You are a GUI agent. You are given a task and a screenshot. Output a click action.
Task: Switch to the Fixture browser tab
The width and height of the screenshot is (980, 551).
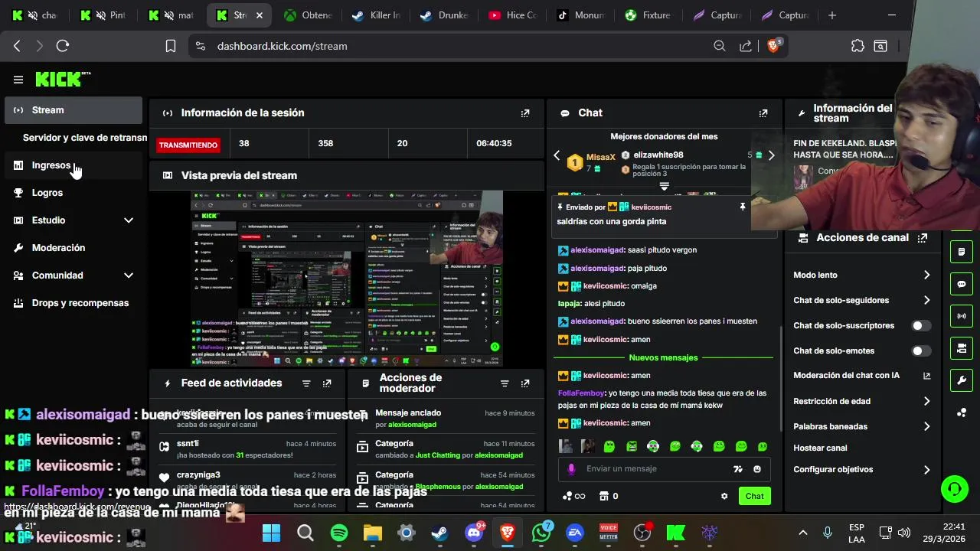[x=648, y=15]
